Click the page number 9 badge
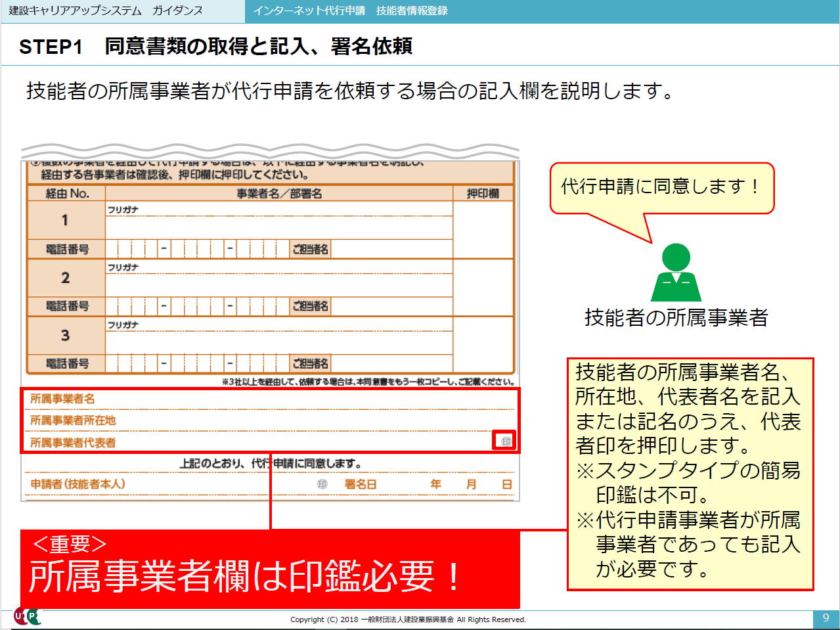This screenshot has width=840, height=630. (826, 618)
